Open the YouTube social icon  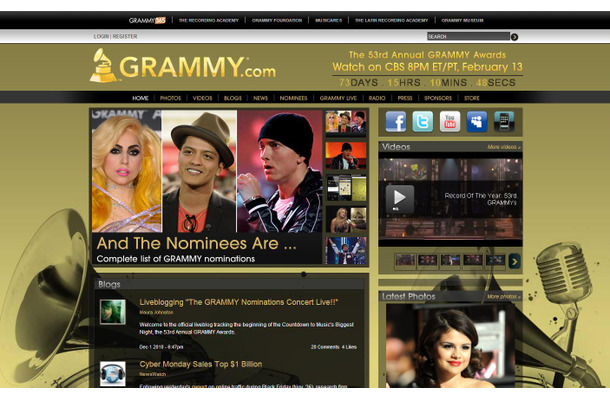coord(450,122)
